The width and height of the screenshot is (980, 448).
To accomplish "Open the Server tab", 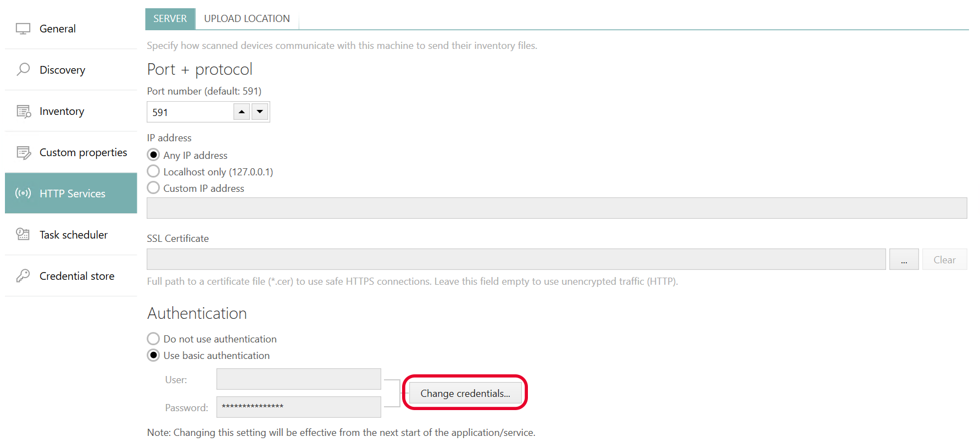I will (170, 19).
